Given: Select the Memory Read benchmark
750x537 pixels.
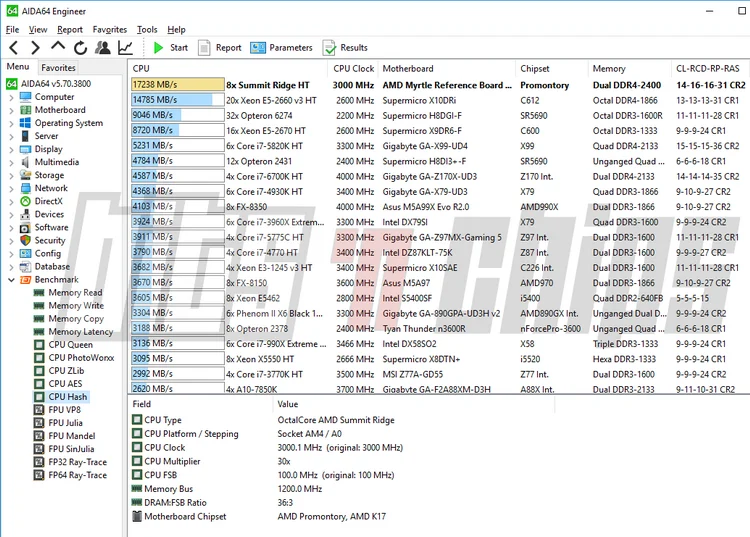Looking at the screenshot, I should point(75,293).
